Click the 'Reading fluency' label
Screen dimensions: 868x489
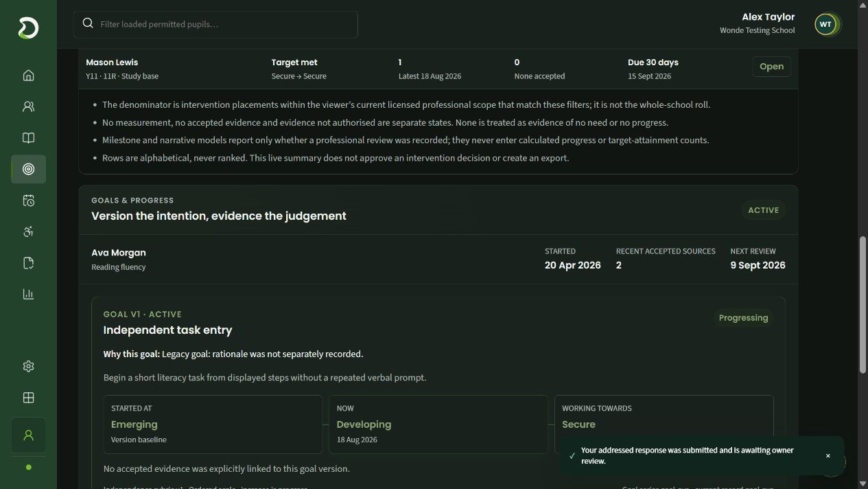(x=119, y=267)
